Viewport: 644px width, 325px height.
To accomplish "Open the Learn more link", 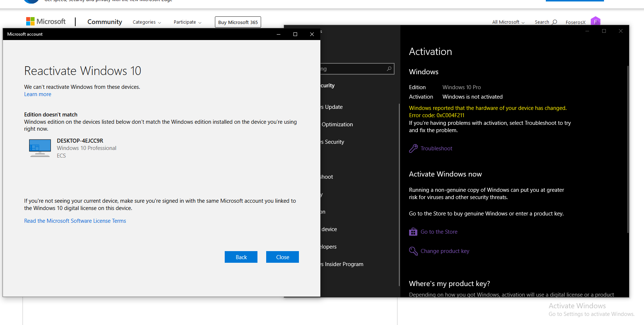I will [38, 94].
